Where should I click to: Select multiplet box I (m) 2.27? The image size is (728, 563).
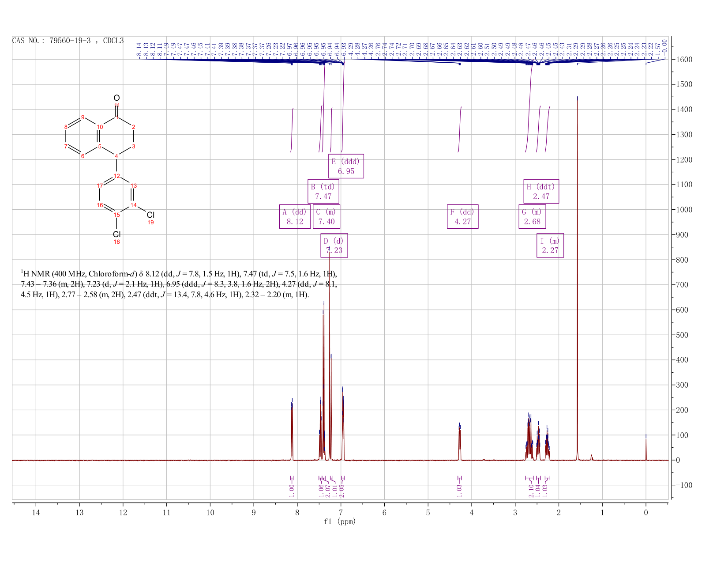click(x=550, y=246)
